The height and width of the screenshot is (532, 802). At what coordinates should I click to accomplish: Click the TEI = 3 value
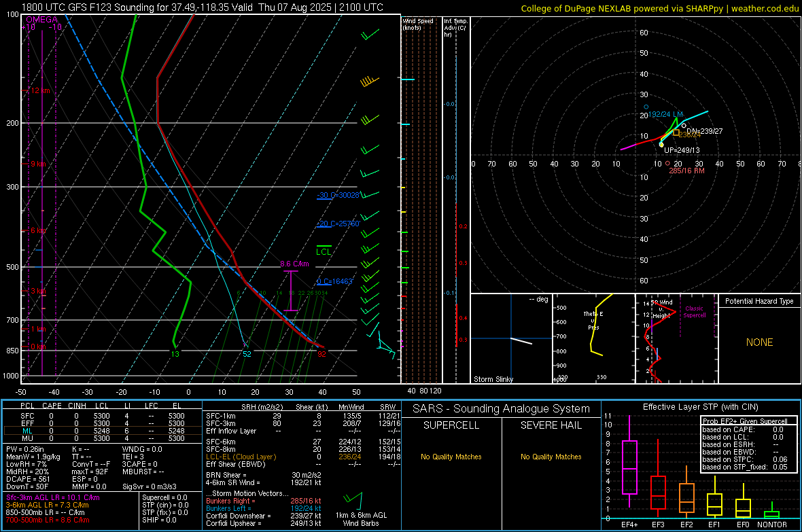point(133,457)
